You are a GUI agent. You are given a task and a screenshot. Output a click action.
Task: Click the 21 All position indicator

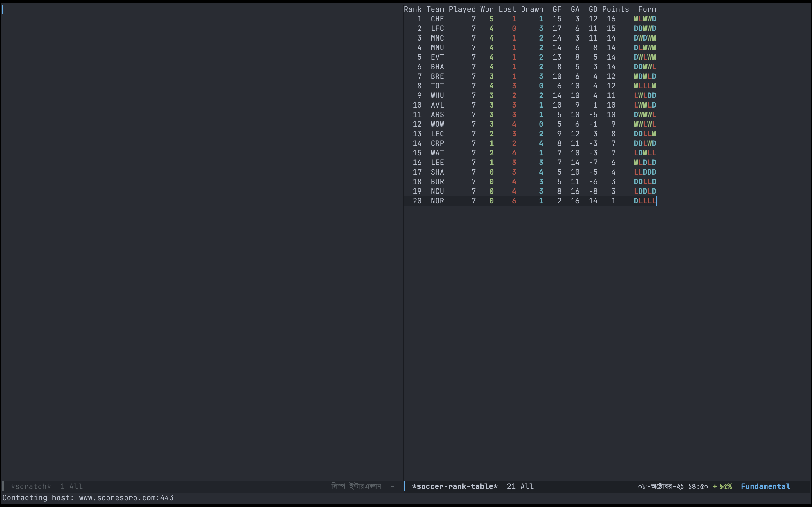click(520, 486)
